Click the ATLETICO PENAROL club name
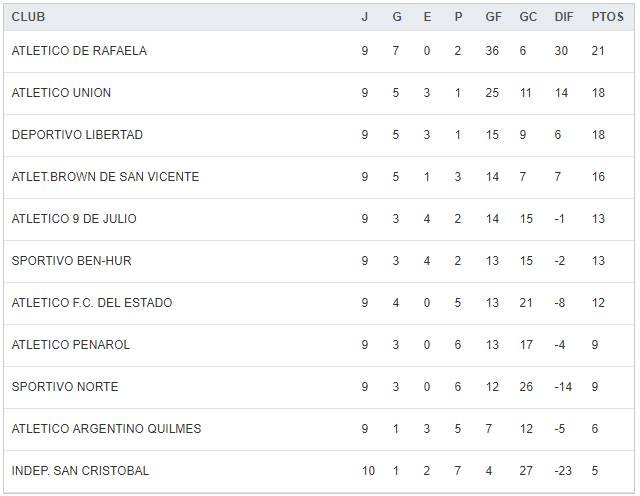This screenshot has width=640, height=496. pyautogui.click(x=70, y=345)
